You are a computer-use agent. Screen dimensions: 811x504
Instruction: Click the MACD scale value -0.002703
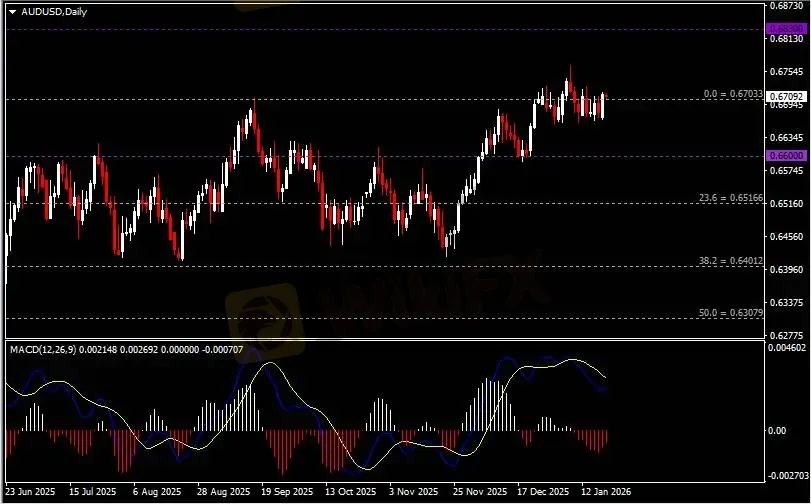[x=785, y=476]
